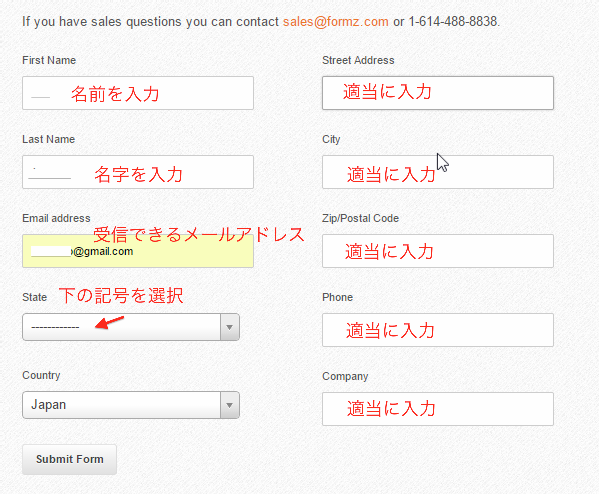Click into the Phone text box

point(438,330)
